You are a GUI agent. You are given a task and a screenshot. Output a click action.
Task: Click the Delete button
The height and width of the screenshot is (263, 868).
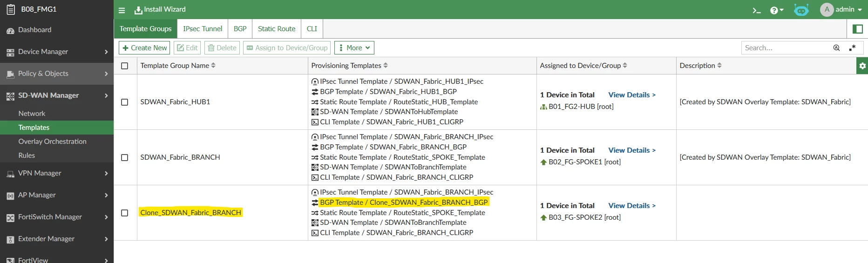pyautogui.click(x=222, y=48)
